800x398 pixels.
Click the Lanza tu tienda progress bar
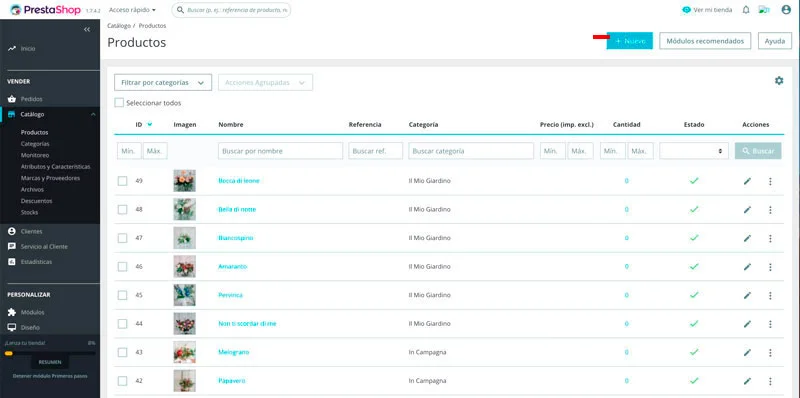coord(50,353)
